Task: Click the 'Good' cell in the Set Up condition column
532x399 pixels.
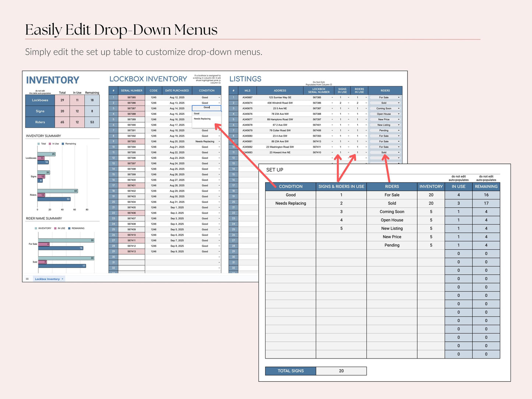Action: tap(290, 195)
